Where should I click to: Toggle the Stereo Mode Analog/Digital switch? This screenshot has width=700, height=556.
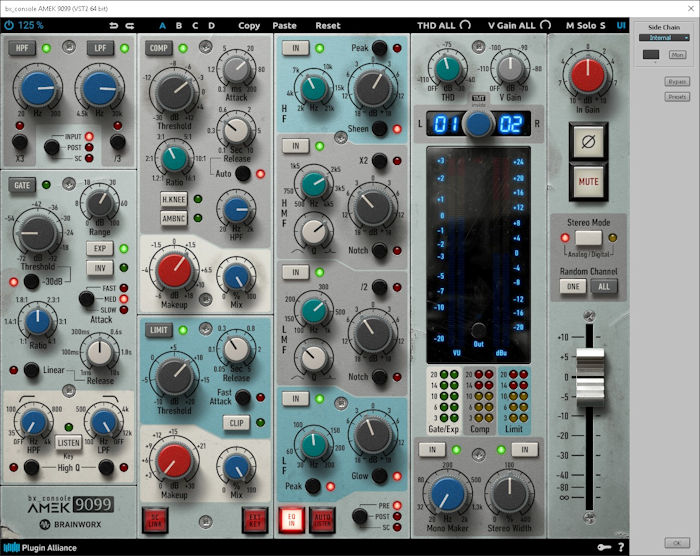pos(588,238)
